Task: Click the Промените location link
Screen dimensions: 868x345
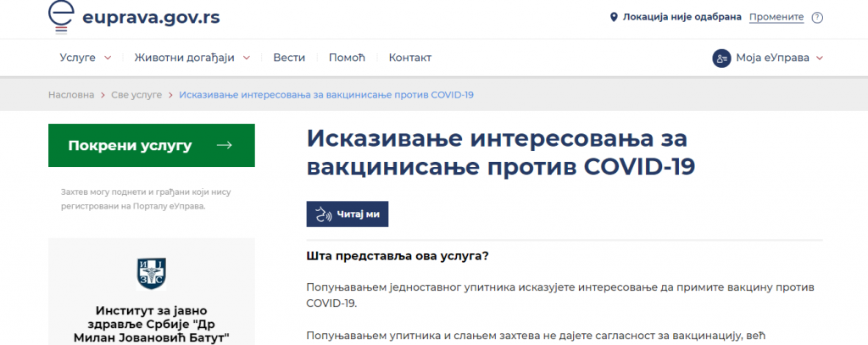Action: coord(776,17)
